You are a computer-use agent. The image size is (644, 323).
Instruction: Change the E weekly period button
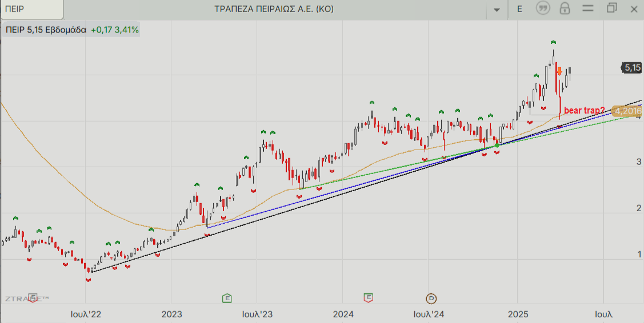click(x=519, y=9)
